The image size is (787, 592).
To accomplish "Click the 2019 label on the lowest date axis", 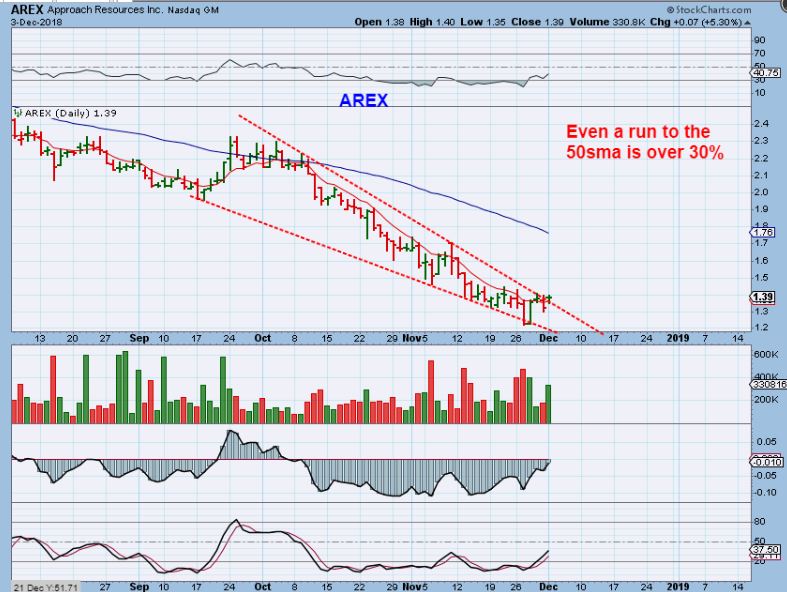I will point(678,586).
